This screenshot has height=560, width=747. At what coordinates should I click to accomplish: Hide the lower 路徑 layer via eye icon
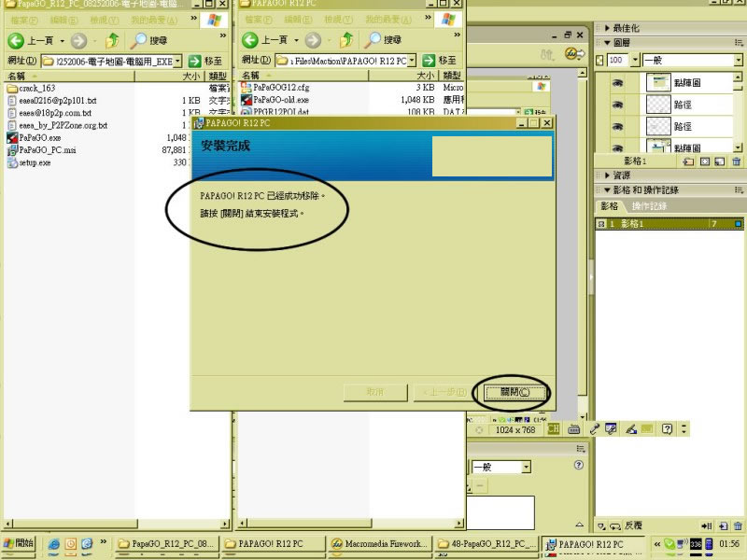[617, 127]
